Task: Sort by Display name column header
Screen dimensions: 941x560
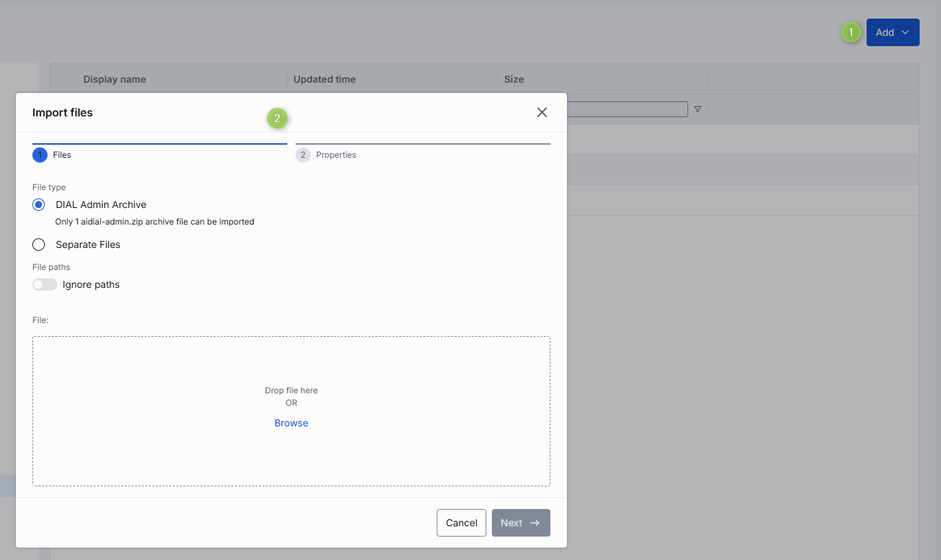Action: pos(114,79)
